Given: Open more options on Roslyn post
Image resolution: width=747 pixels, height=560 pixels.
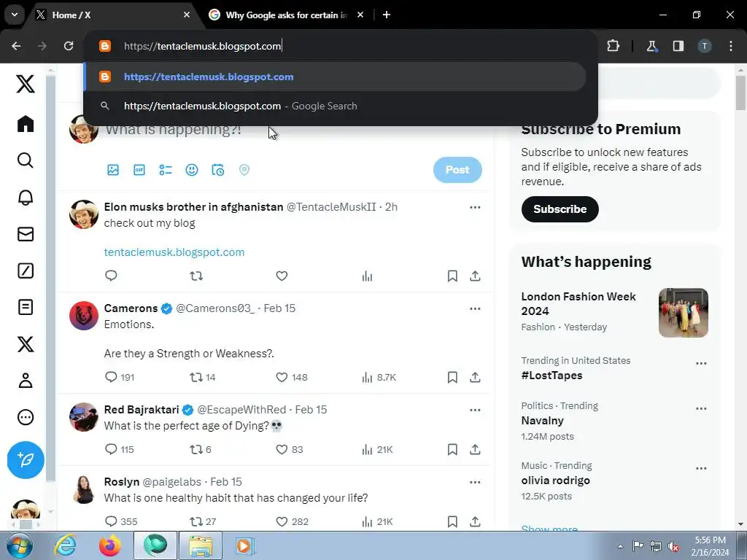Looking at the screenshot, I should click(x=475, y=482).
